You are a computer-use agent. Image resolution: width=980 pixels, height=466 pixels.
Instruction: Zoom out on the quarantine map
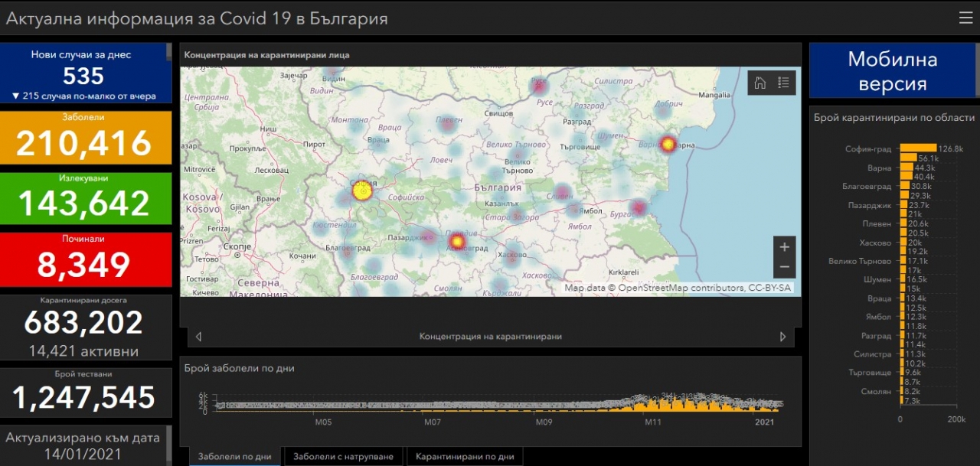coord(784,267)
